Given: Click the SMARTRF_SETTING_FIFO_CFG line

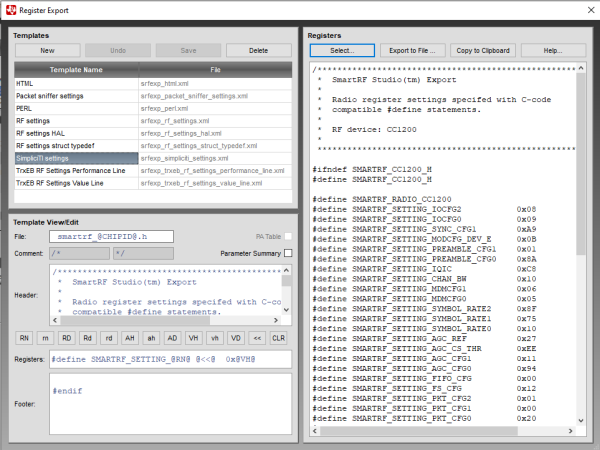Looking at the screenshot, I should pyautogui.click(x=424, y=378).
